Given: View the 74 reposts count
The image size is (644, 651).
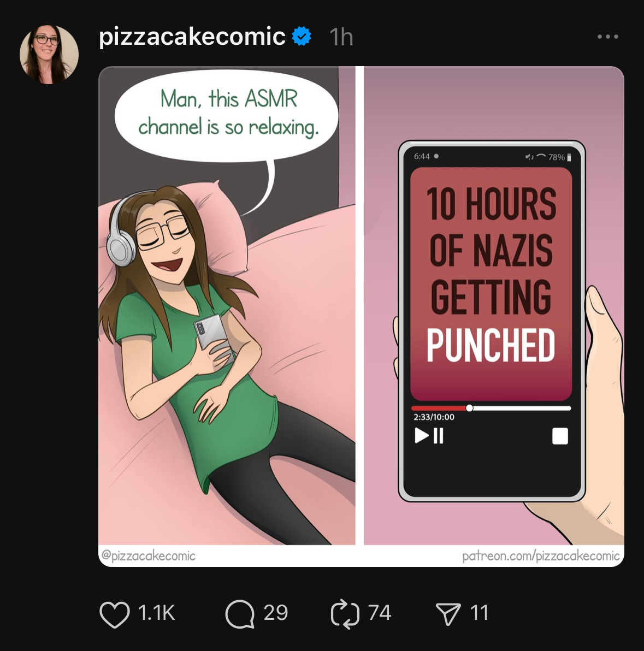Looking at the screenshot, I should coord(380,613).
